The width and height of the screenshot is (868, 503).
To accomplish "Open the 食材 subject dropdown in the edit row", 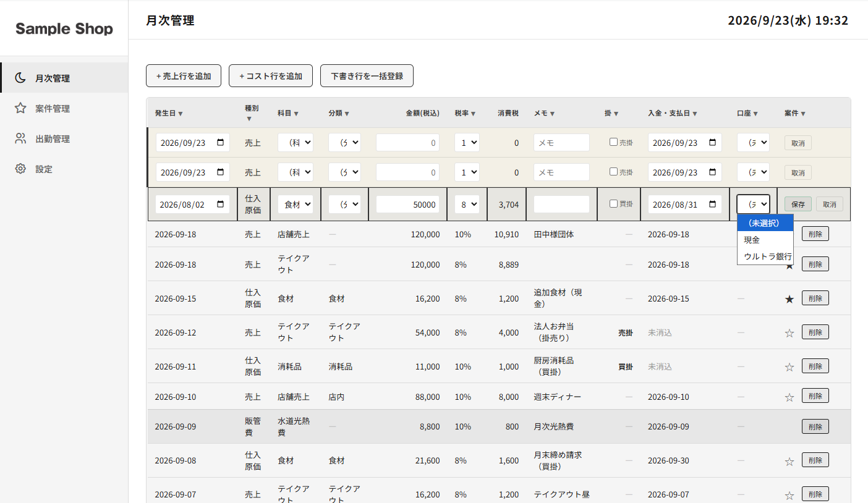I will (296, 205).
